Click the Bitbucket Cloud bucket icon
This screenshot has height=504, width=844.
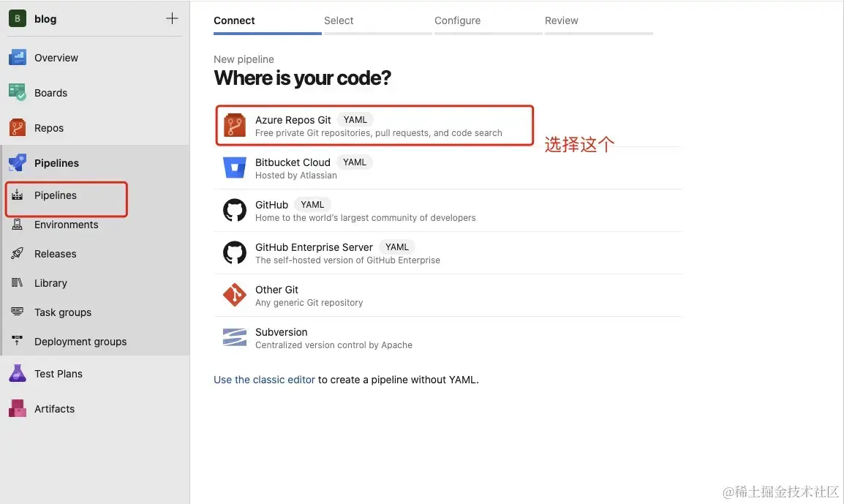(x=235, y=168)
